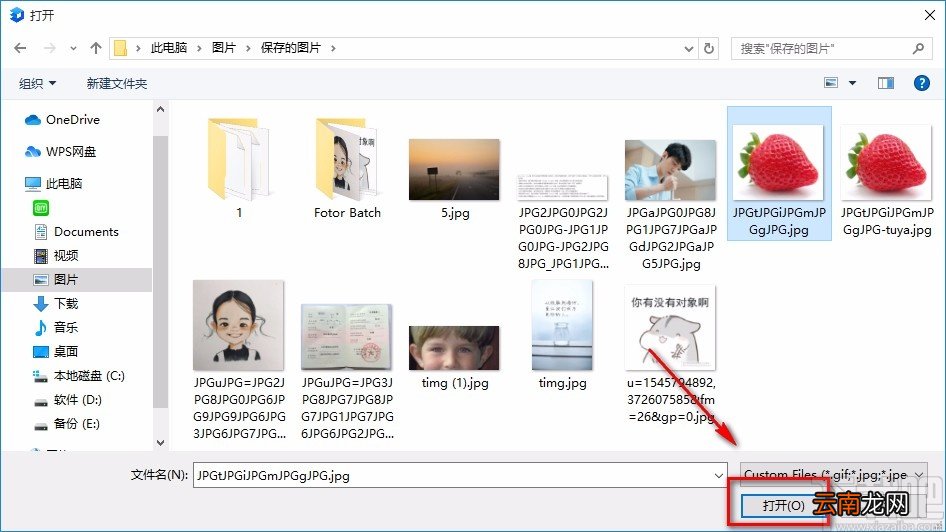Click the 文件名(N) filename input field
This screenshot has width=946, height=532.
460,475
